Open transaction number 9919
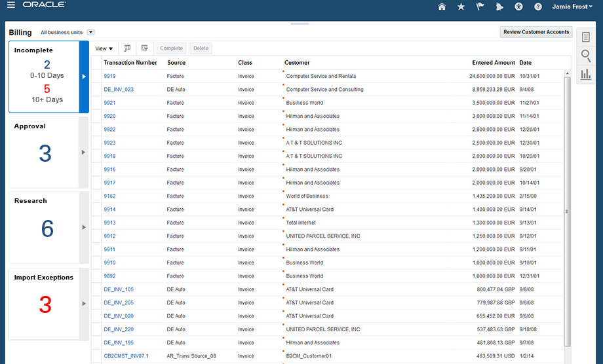Screen dimensions: 603x364 tap(109, 77)
